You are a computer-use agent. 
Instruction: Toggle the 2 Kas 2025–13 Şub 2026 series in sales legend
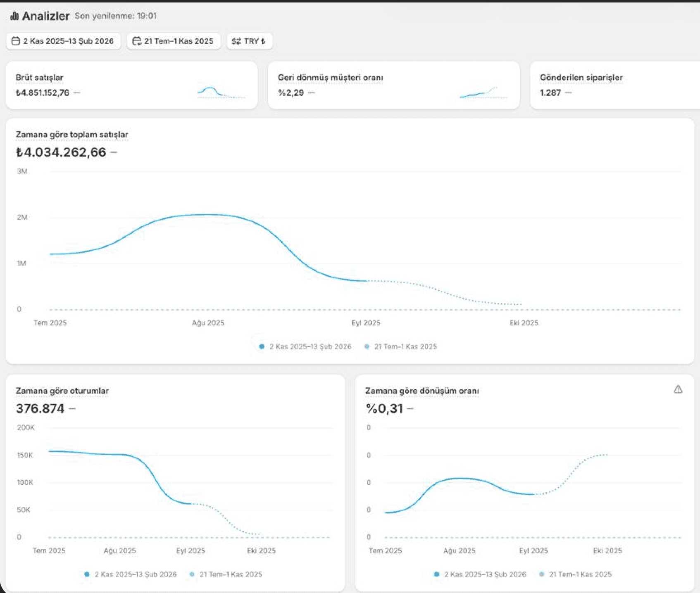coord(305,346)
